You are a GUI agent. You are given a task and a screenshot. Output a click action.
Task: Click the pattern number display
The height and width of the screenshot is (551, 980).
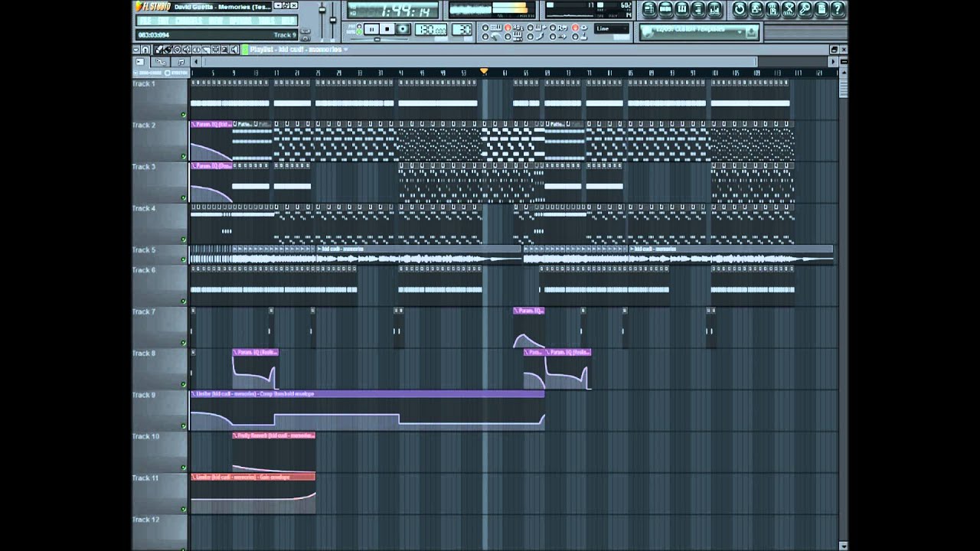pyautogui.click(x=462, y=29)
